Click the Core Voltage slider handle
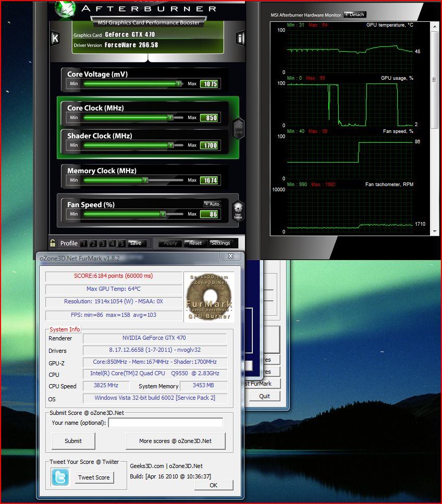This screenshot has width=442, height=504. pyautogui.click(x=179, y=83)
